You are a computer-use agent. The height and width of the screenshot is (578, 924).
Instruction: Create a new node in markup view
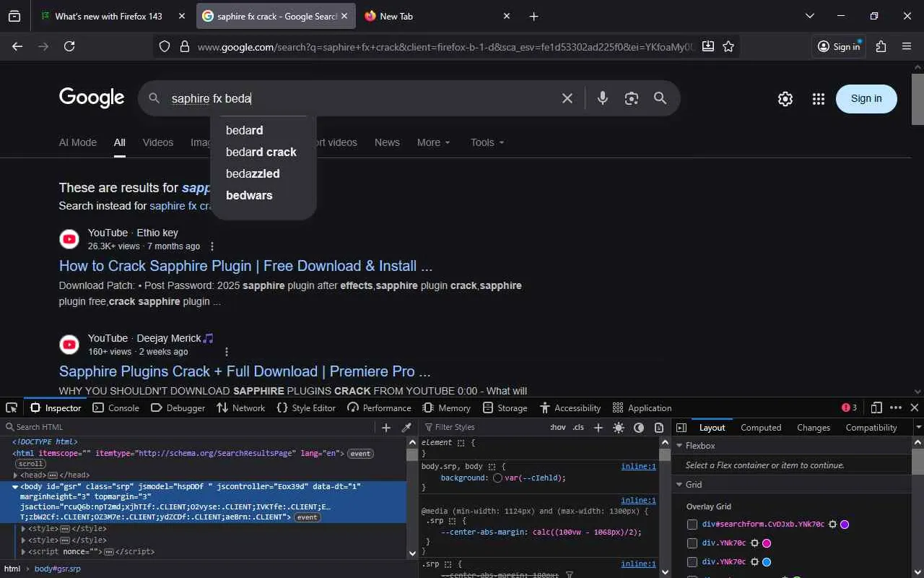[386, 428]
